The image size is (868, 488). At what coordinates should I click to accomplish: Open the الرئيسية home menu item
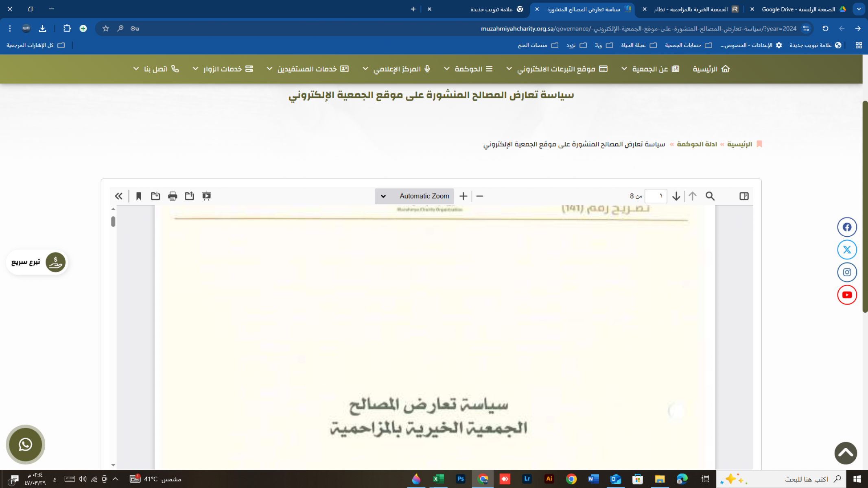(x=711, y=69)
